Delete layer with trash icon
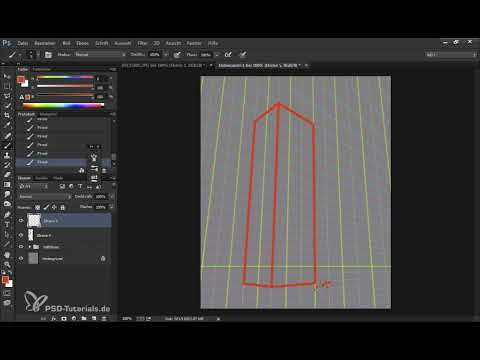 (x=104, y=318)
